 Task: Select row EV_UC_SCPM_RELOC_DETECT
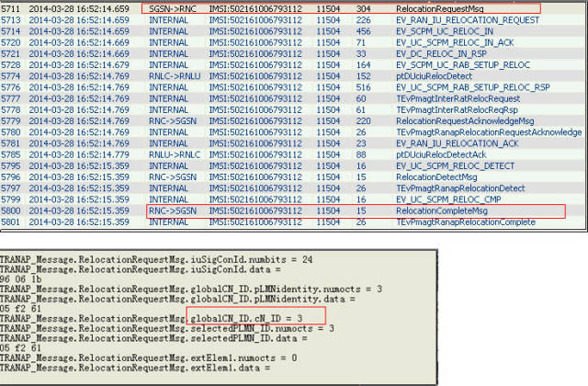(x=293, y=165)
